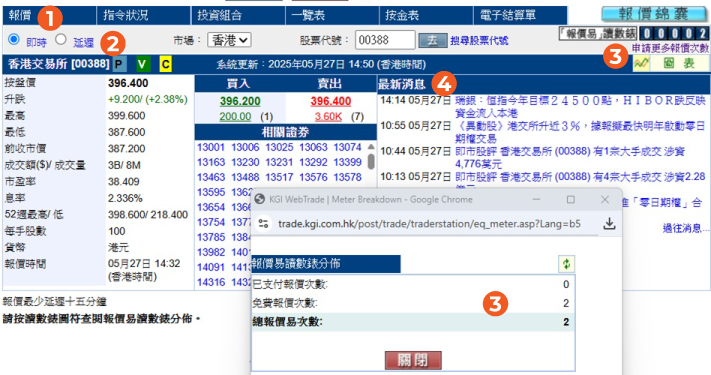Open the 10:44 即市股評 news headline
Viewport: 711px width, 375px height.
(570, 157)
